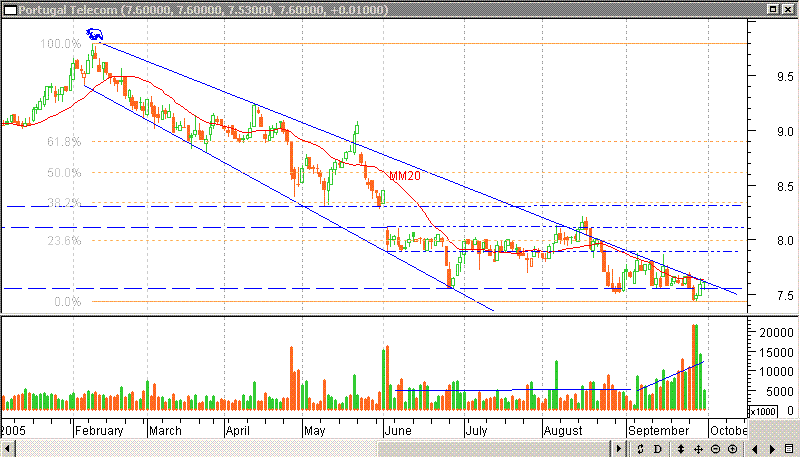Click the chart window system menu icon
Viewport: 800px width, 457px height.
pos(10,10)
